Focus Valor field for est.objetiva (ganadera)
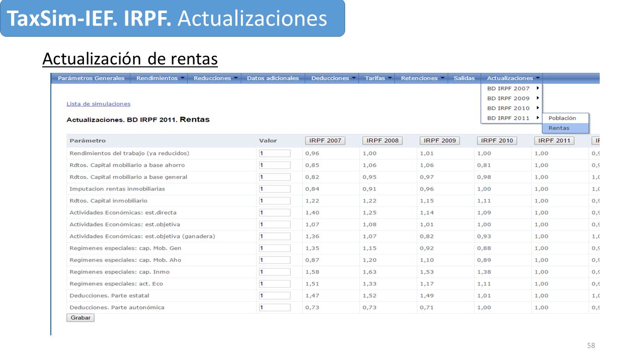The width and height of the screenshot is (644, 362). 275,236
